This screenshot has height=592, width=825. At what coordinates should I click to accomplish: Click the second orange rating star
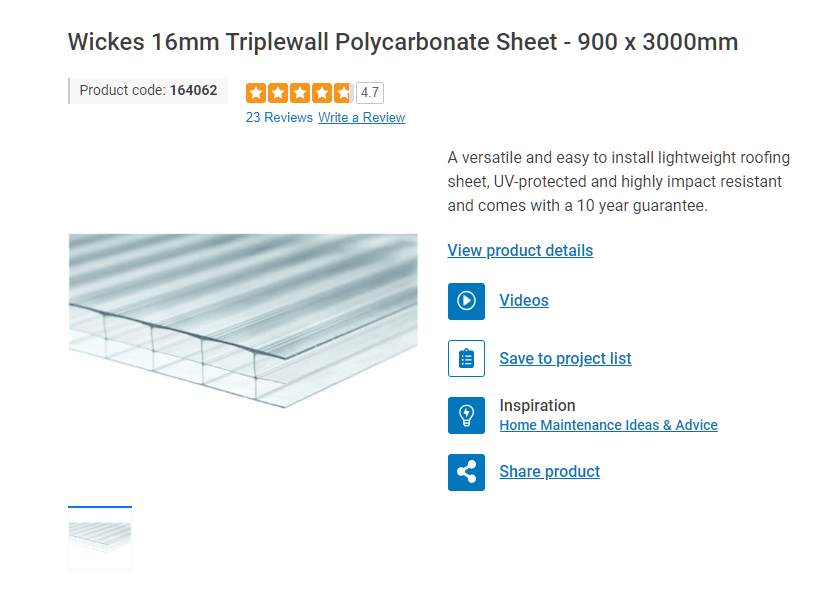277,93
